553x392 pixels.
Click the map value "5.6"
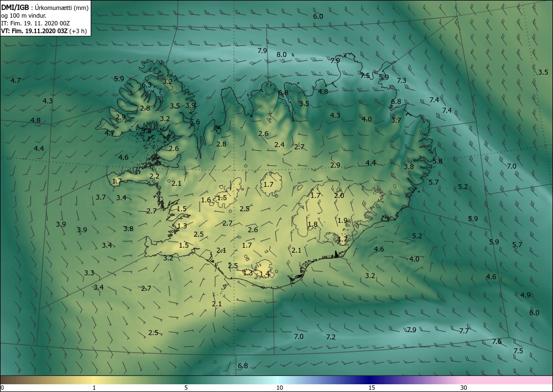[x=195, y=122]
